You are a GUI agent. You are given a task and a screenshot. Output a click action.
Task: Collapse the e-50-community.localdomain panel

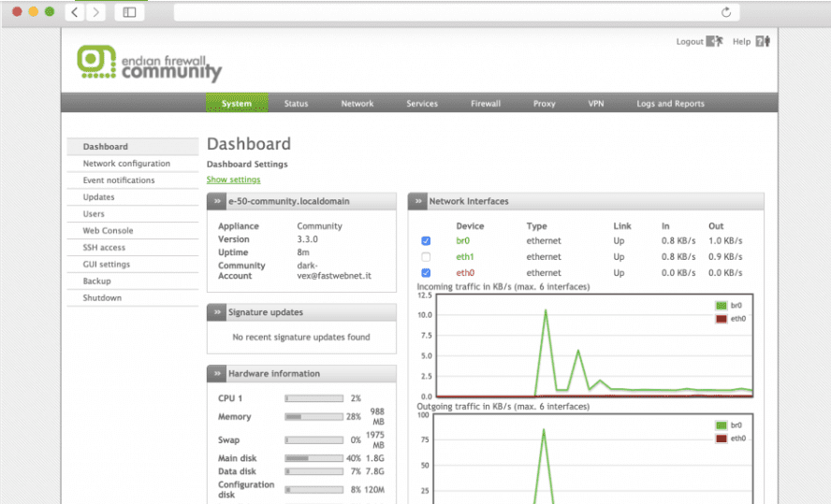coord(216,201)
